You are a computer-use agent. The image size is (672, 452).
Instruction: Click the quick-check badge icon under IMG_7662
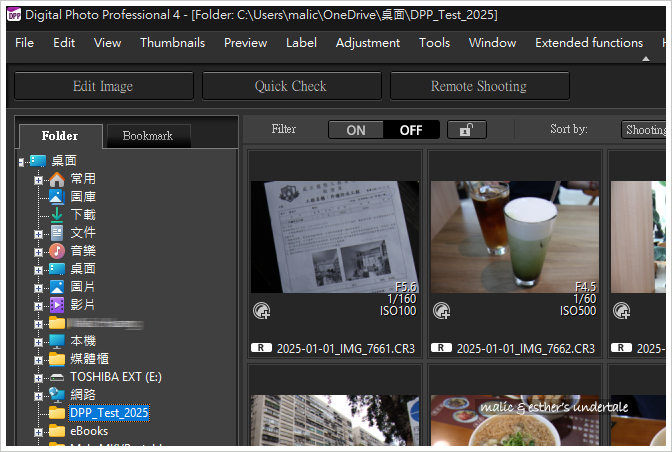click(441, 311)
